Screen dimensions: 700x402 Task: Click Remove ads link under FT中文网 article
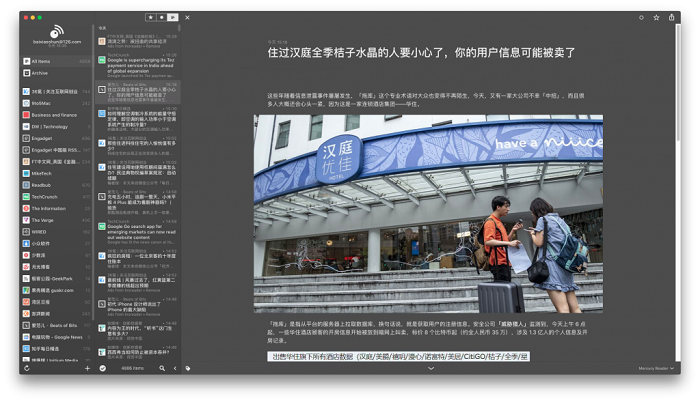(x=153, y=46)
